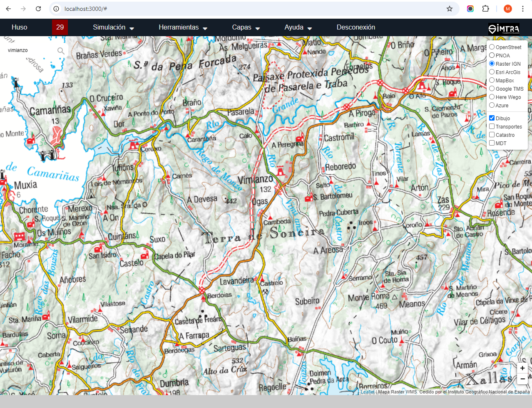The width and height of the screenshot is (532, 408).
Task: Open Chrome three-dot menu
Action: (522, 9)
